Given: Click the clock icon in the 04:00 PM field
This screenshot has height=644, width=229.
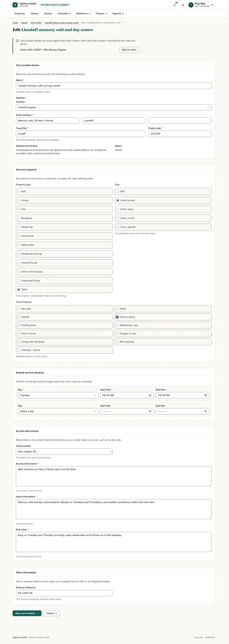Looking at the screenshot, I should [206, 395].
